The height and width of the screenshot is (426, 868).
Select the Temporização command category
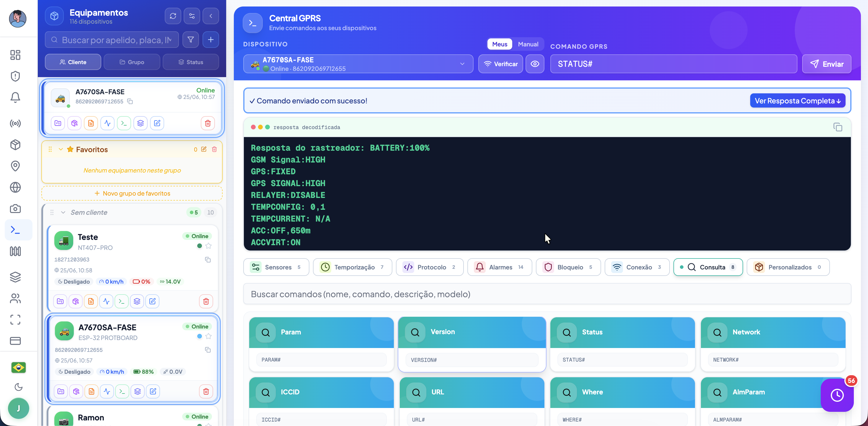[x=353, y=267]
